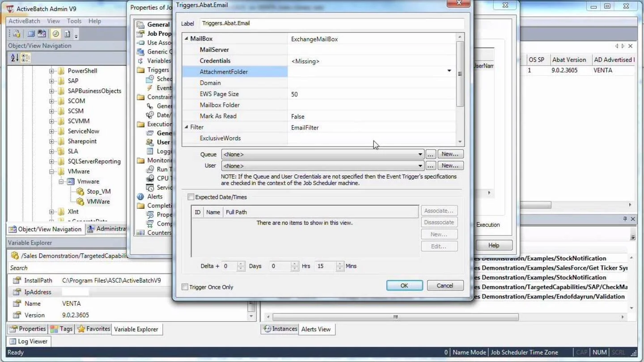Click the IpAddress variable icon
Image resolution: width=644 pixels, height=362 pixels.
tap(17, 292)
